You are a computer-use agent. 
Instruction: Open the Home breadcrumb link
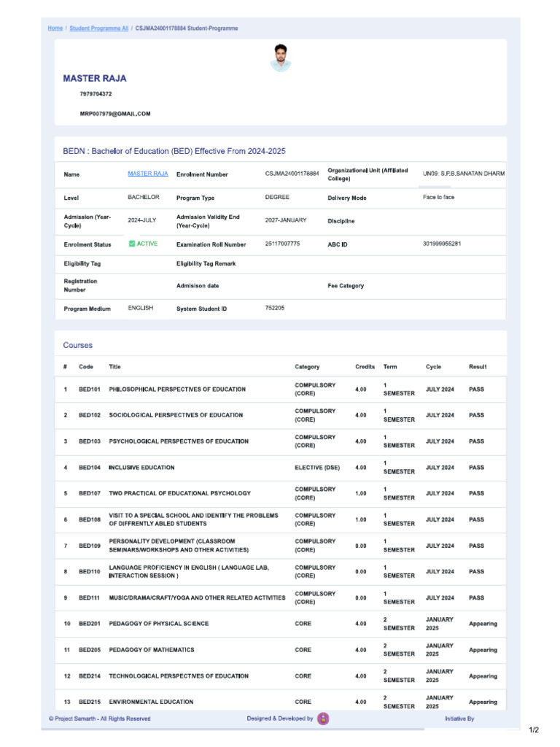(55, 28)
